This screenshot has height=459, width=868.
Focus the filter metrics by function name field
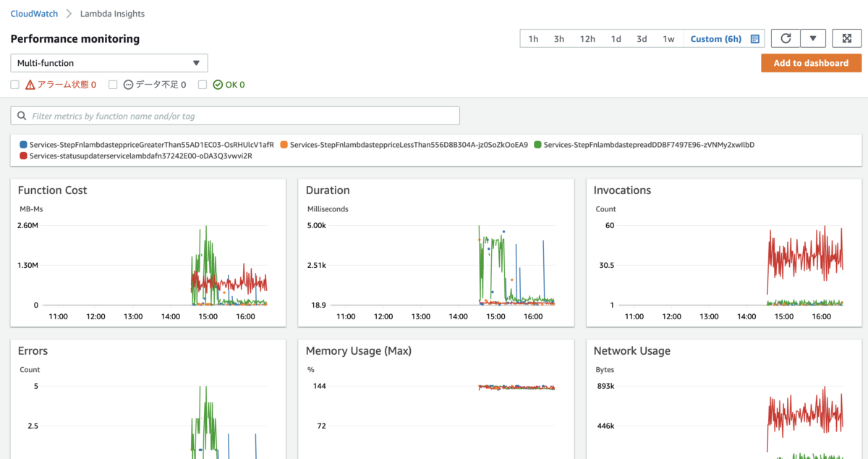(235, 116)
